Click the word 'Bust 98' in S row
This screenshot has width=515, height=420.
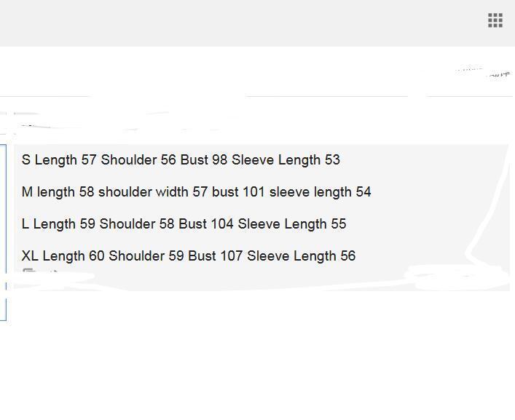click(x=204, y=160)
